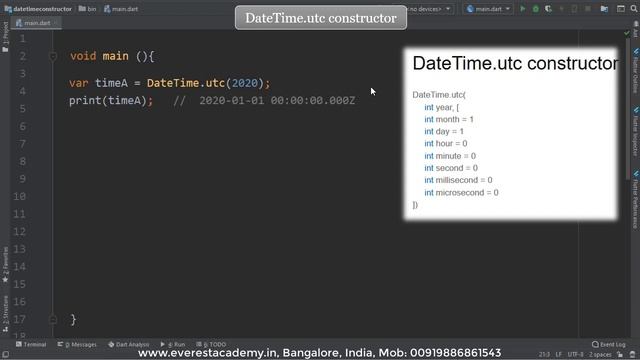Run with coverage icon
640x360 pixels.
click(549, 9)
